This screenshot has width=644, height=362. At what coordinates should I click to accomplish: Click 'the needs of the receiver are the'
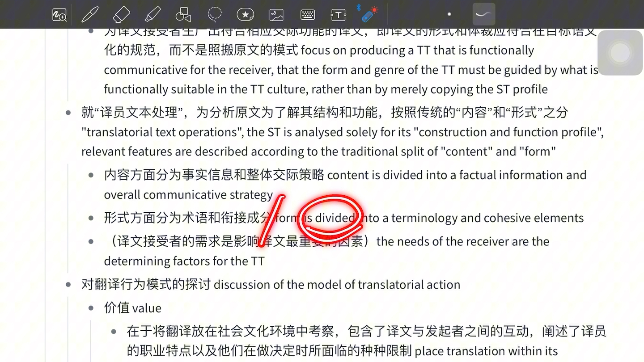(x=463, y=241)
